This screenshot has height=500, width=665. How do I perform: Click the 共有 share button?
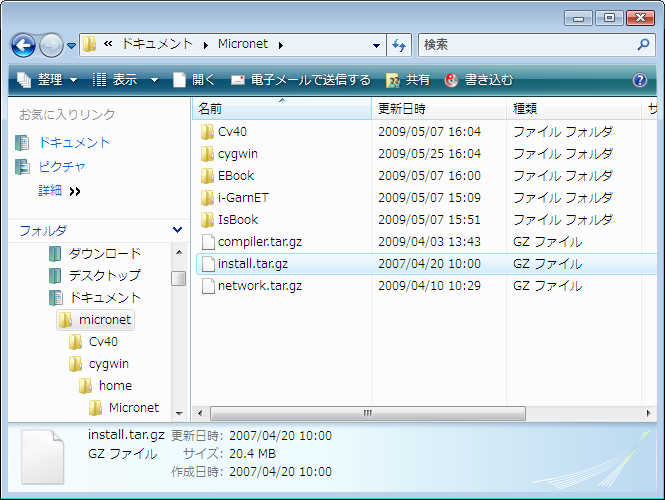[x=408, y=80]
